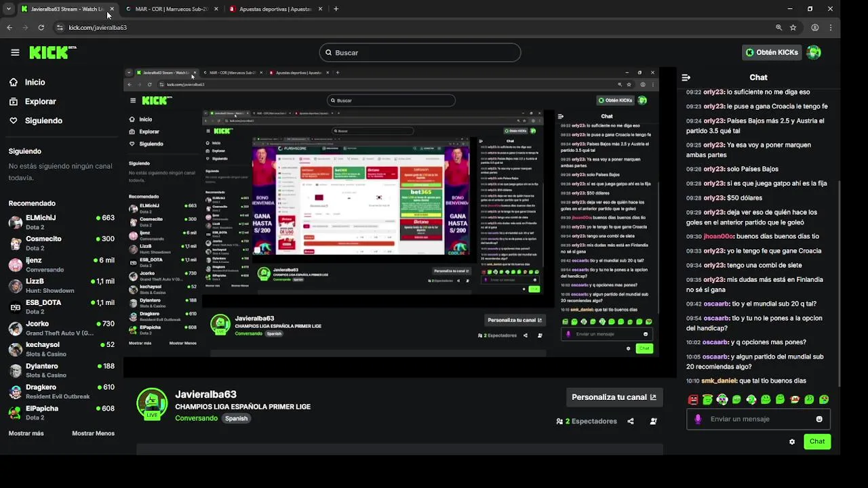Click the chat panel vertical scrollbar

point(840,237)
